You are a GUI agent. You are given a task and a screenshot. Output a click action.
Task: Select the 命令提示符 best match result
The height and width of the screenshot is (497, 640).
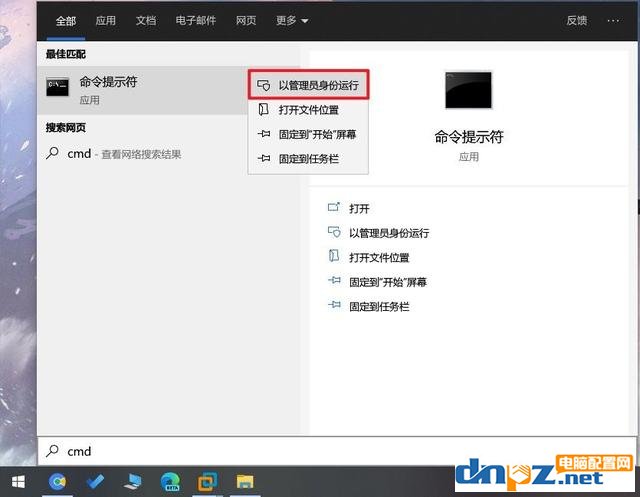point(142,90)
